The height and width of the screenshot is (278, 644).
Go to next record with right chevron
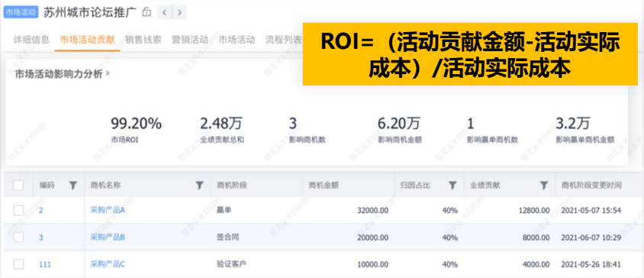[179, 12]
